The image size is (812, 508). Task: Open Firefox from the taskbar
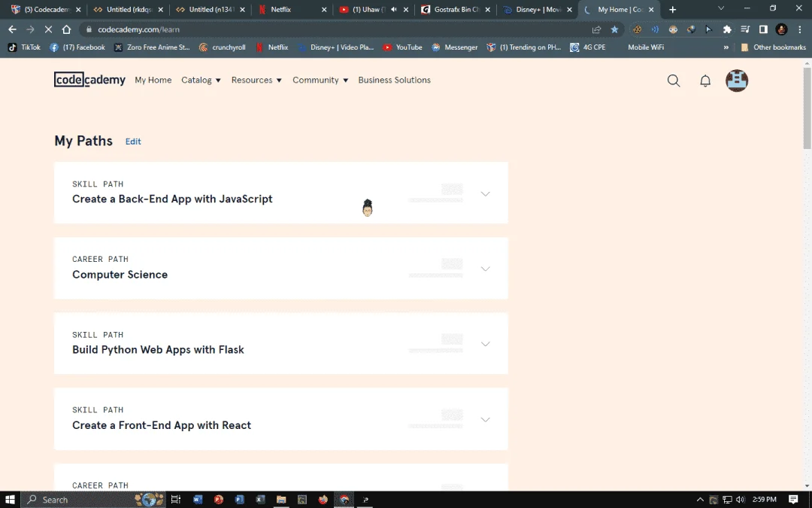point(323,500)
